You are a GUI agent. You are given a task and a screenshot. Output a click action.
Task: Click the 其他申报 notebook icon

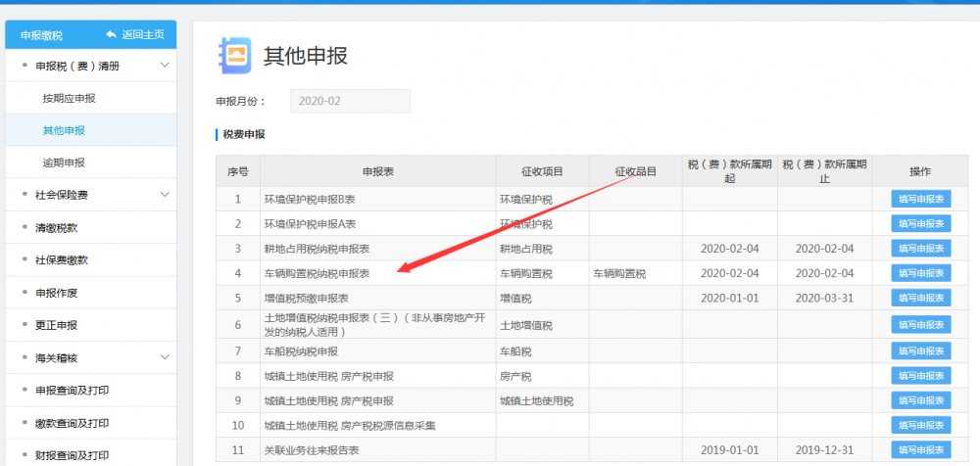coord(234,56)
